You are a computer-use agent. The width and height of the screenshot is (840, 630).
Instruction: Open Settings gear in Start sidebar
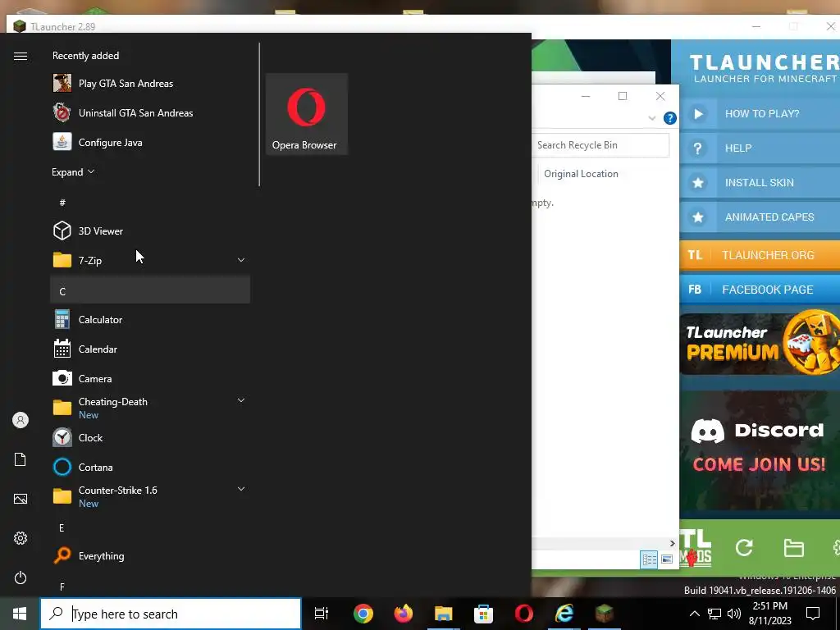[x=21, y=538]
